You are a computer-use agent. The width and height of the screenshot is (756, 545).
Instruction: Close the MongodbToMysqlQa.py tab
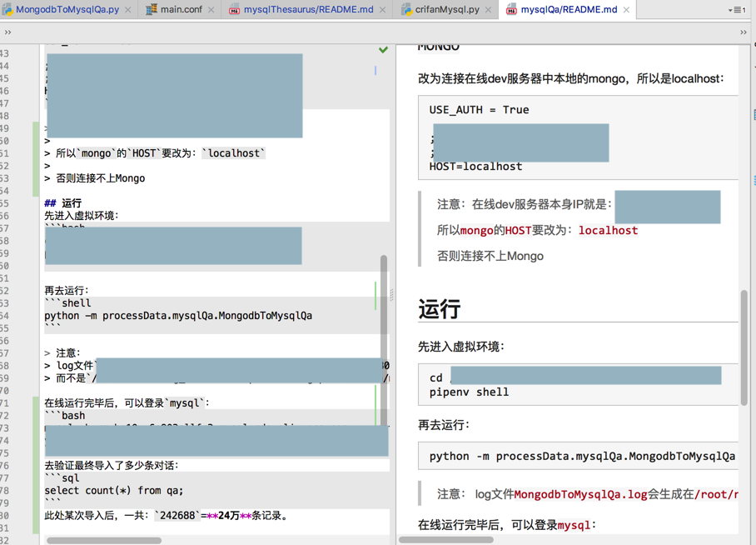pos(127,10)
